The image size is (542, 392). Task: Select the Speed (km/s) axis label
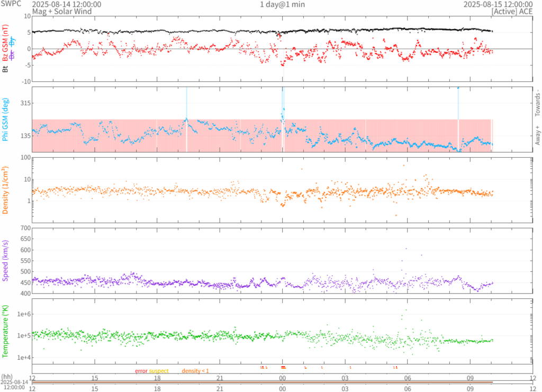tap(6, 260)
